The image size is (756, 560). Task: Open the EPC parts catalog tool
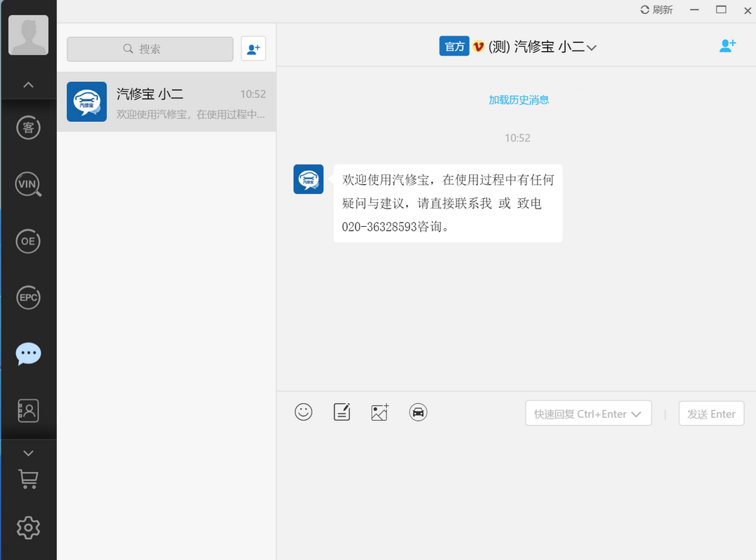pos(28,297)
